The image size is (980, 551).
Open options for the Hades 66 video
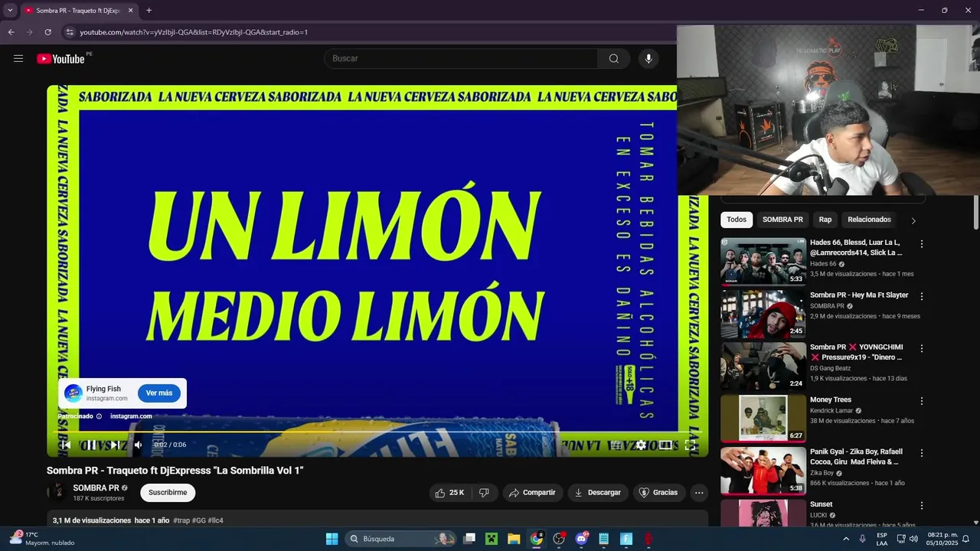(922, 244)
